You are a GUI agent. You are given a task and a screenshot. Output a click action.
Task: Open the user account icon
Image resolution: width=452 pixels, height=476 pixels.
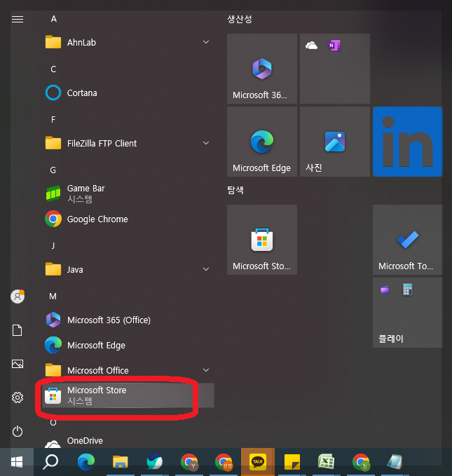pos(18,297)
